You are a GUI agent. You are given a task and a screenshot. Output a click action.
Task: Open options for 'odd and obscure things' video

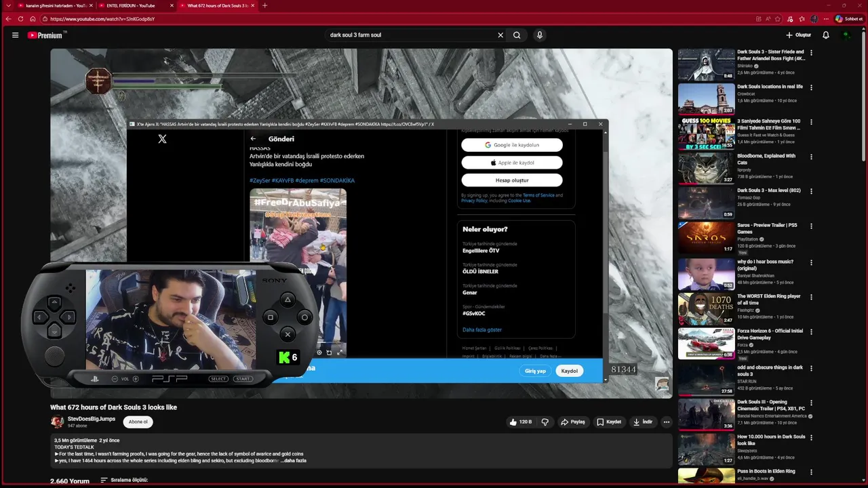[x=811, y=368]
